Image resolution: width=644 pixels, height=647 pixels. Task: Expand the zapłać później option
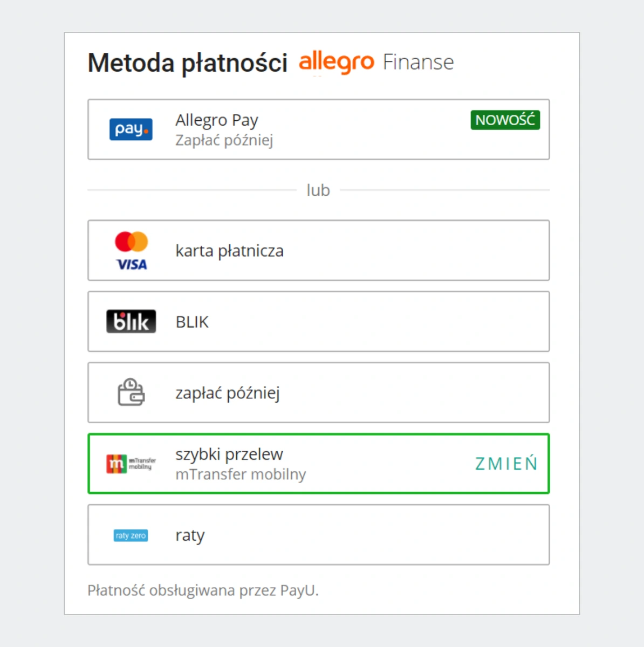(x=318, y=393)
